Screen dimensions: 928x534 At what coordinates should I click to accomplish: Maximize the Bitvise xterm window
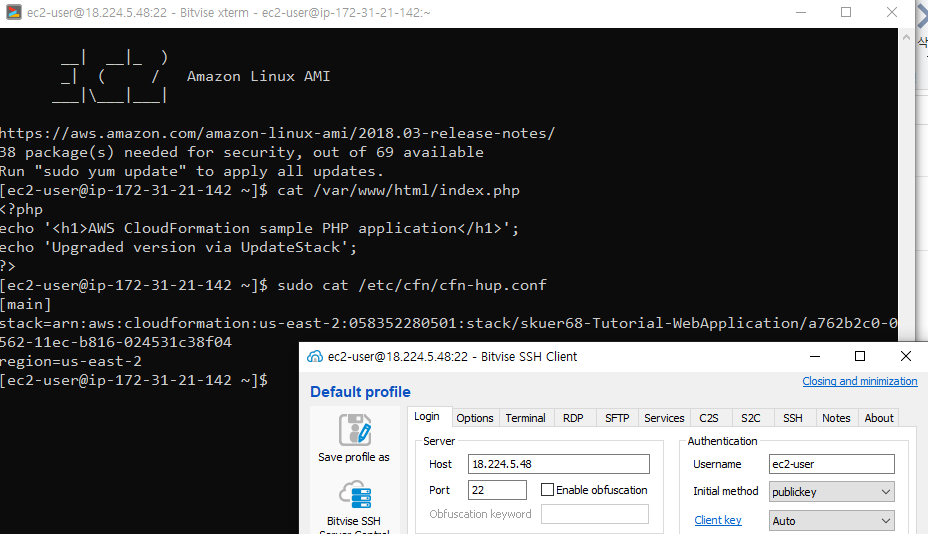(846, 12)
